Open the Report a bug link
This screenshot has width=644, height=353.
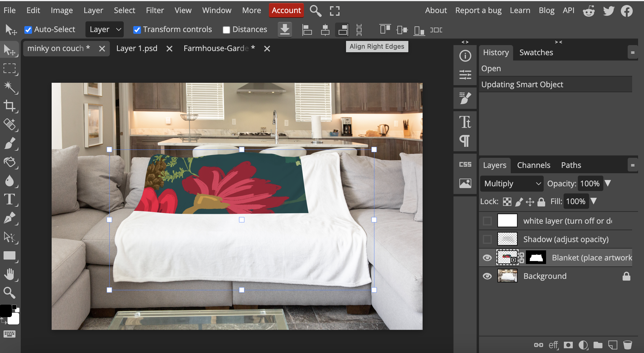coord(478,10)
